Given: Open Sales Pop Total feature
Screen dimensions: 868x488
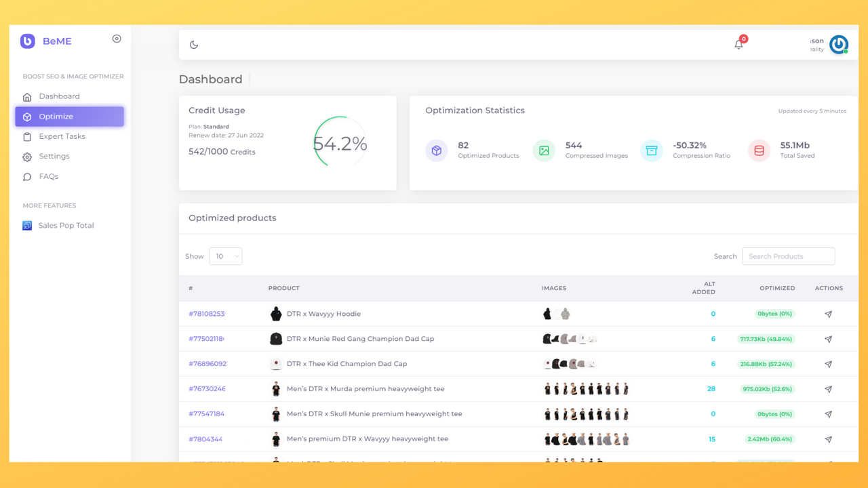Looking at the screenshot, I should pyautogui.click(x=66, y=226).
